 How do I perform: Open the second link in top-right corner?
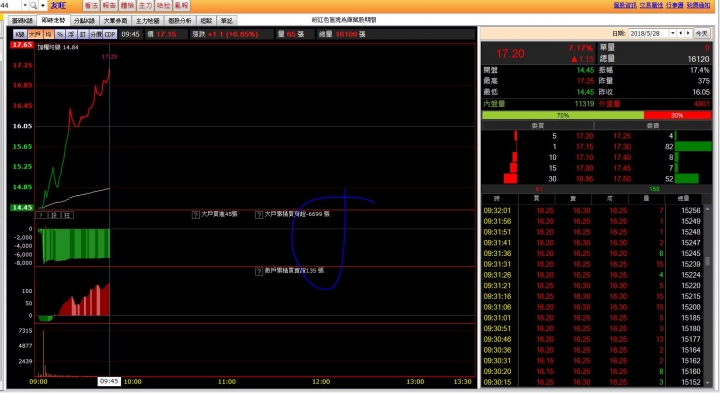651,5
